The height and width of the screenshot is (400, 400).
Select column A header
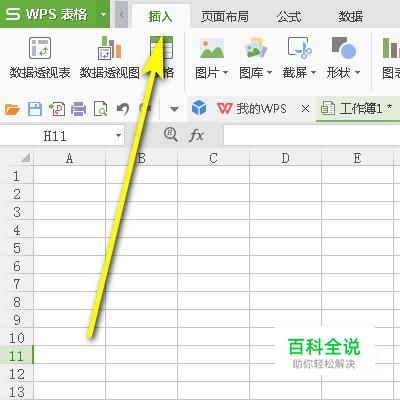pyautogui.click(x=69, y=158)
